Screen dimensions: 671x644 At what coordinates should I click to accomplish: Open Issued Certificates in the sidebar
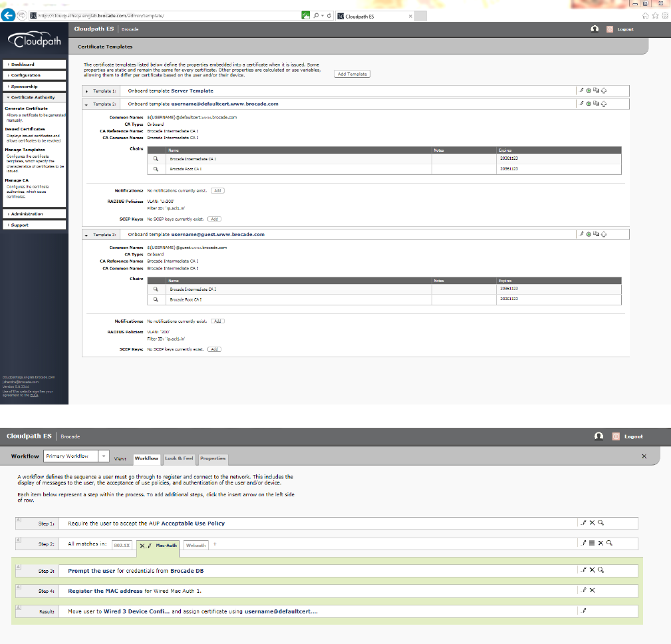25,129
